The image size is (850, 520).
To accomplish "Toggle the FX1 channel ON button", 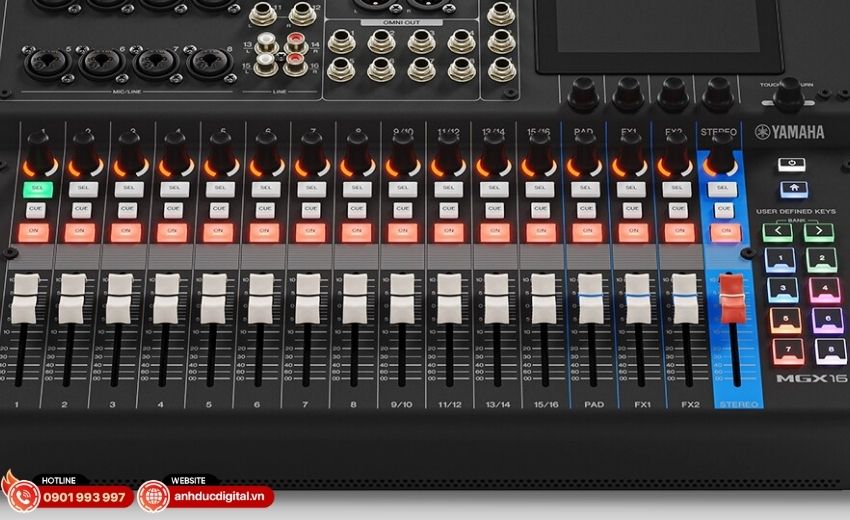I will [x=633, y=232].
